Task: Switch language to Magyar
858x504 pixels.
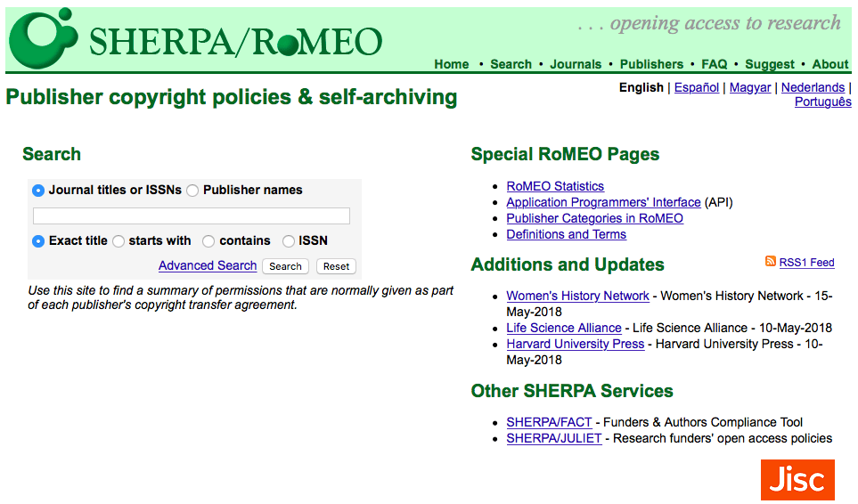Action: pos(750,87)
